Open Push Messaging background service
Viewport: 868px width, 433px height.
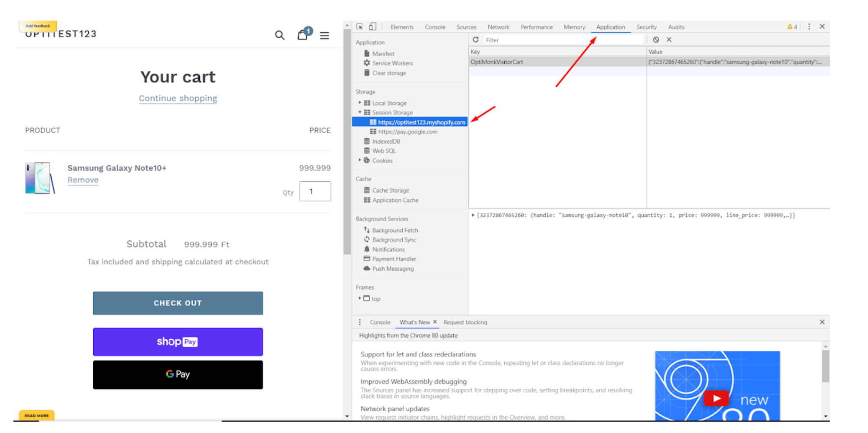pyautogui.click(x=393, y=269)
